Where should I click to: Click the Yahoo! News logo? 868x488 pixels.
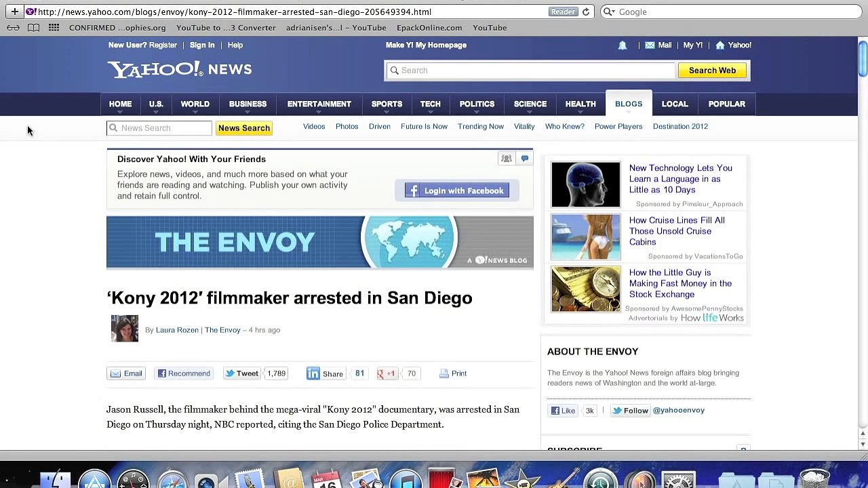(180, 69)
